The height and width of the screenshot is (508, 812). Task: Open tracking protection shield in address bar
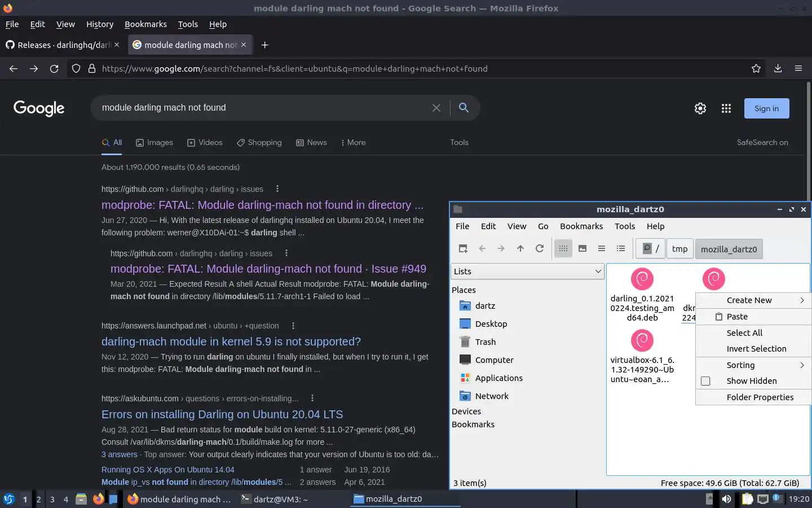76,68
